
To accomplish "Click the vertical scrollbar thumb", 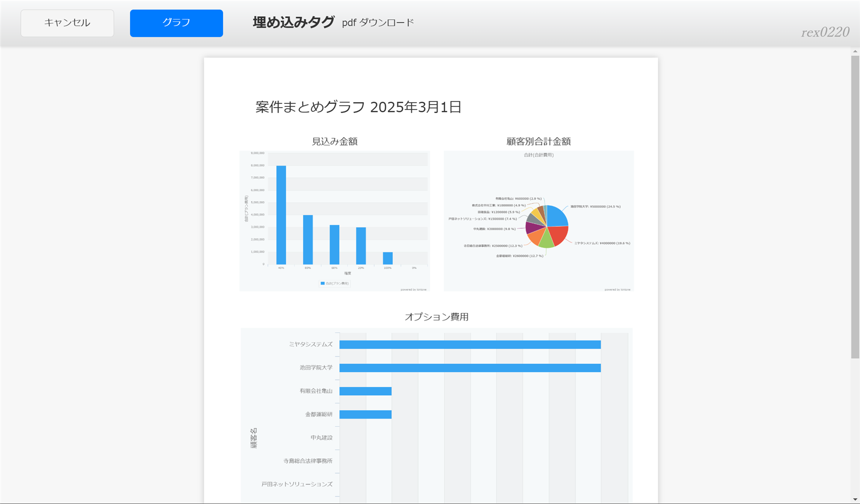I will 855,207.
